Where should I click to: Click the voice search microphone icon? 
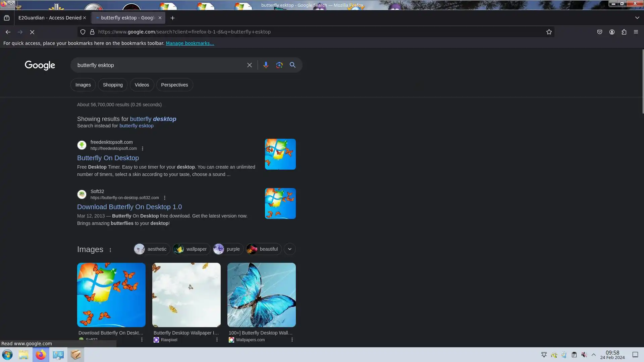(x=266, y=65)
